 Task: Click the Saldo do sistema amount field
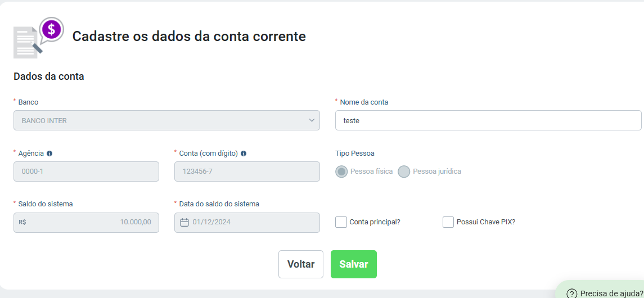pos(86,223)
